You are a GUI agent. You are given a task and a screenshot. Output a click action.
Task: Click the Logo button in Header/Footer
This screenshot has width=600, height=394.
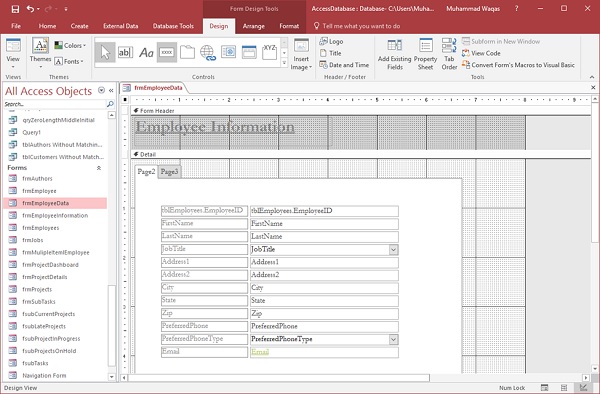[331, 41]
